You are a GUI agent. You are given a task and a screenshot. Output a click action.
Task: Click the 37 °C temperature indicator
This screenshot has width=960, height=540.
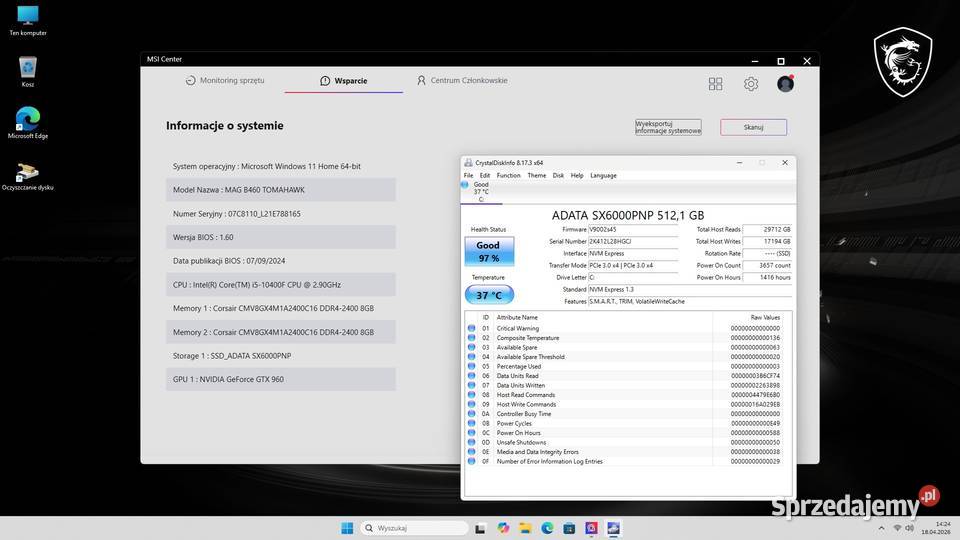488,295
